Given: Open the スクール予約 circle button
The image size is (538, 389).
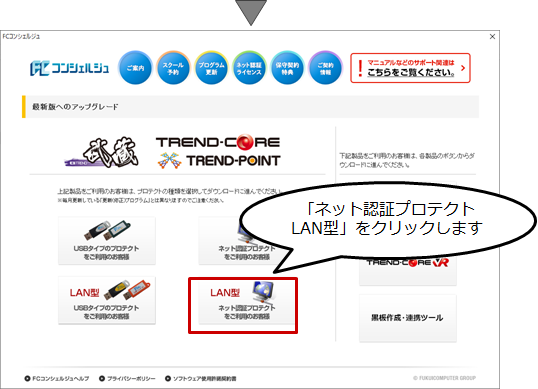Looking at the screenshot, I should click(x=173, y=68).
